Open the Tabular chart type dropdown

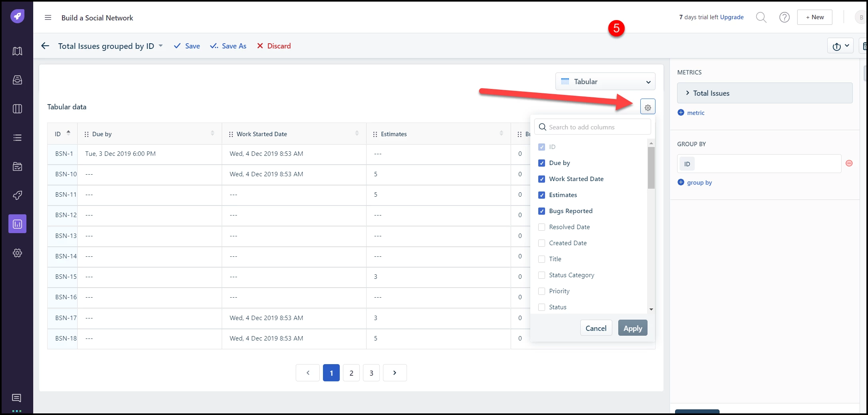(x=605, y=81)
